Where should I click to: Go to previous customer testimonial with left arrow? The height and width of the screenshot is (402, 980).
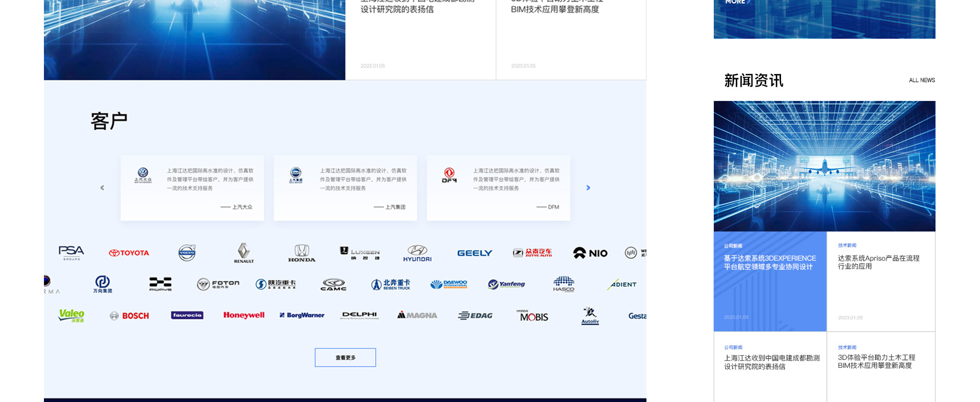pyautogui.click(x=102, y=188)
